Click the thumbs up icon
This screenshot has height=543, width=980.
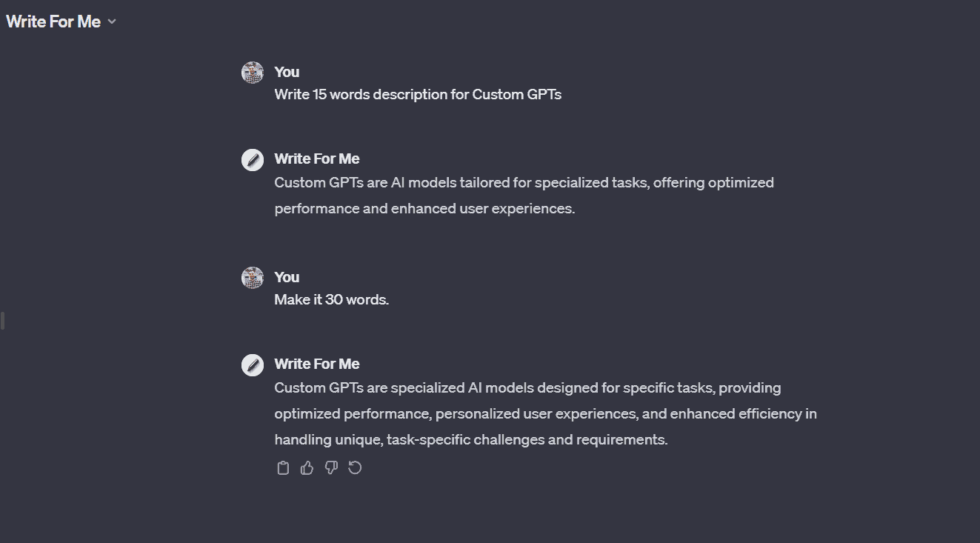307,467
